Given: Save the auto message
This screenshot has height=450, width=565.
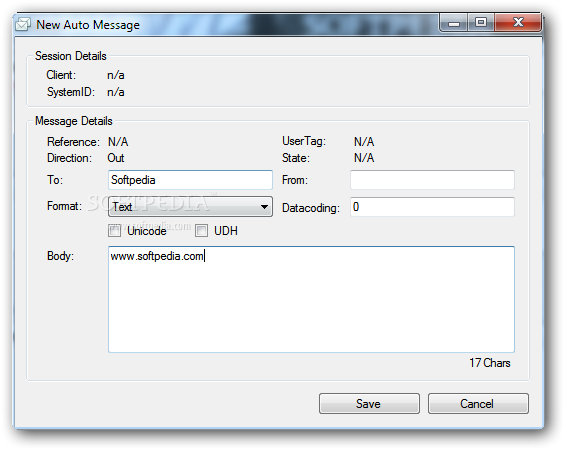Looking at the screenshot, I should pyautogui.click(x=369, y=404).
